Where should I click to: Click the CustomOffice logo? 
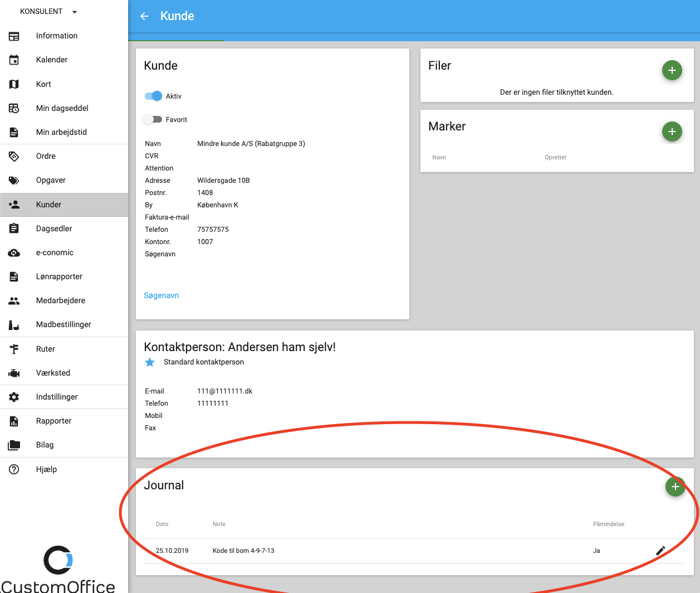click(x=58, y=569)
